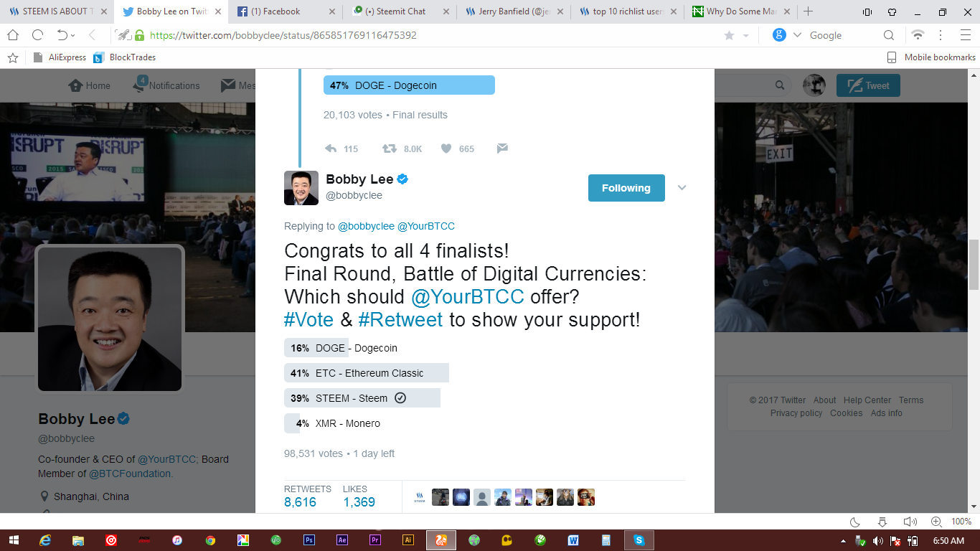Bookmark page with the address bar star
The height and width of the screenshot is (551, 980).
click(x=729, y=35)
